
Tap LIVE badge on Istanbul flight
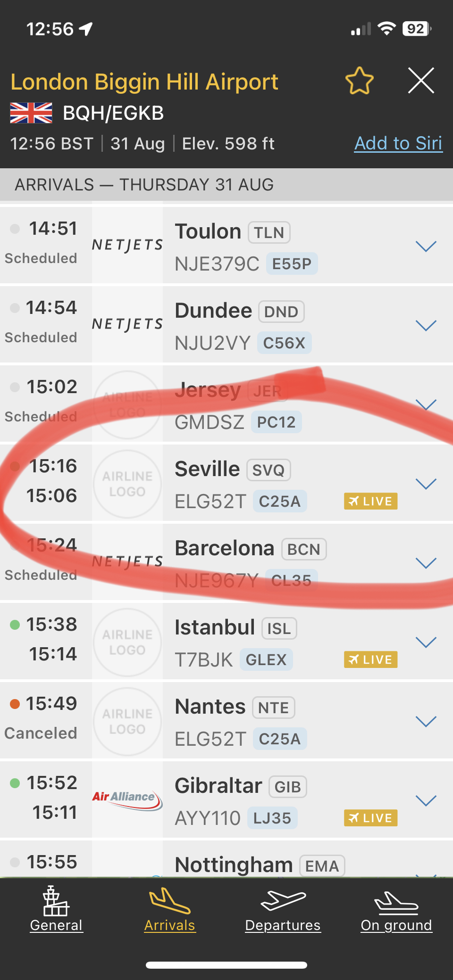click(371, 659)
